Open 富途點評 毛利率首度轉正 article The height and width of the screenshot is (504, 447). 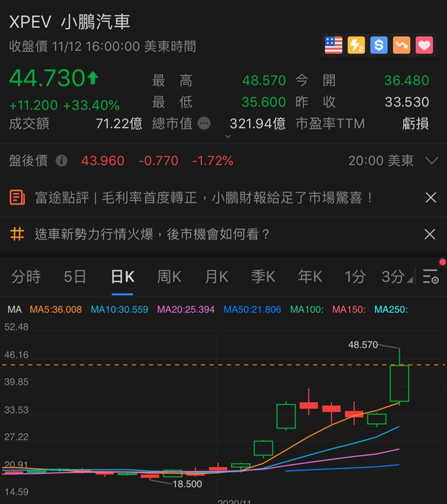tap(204, 197)
